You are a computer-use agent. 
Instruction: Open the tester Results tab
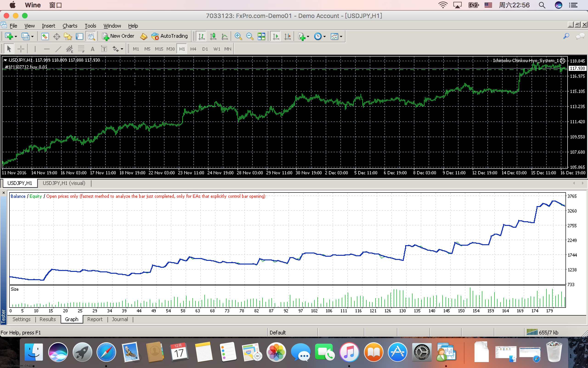pyautogui.click(x=48, y=319)
